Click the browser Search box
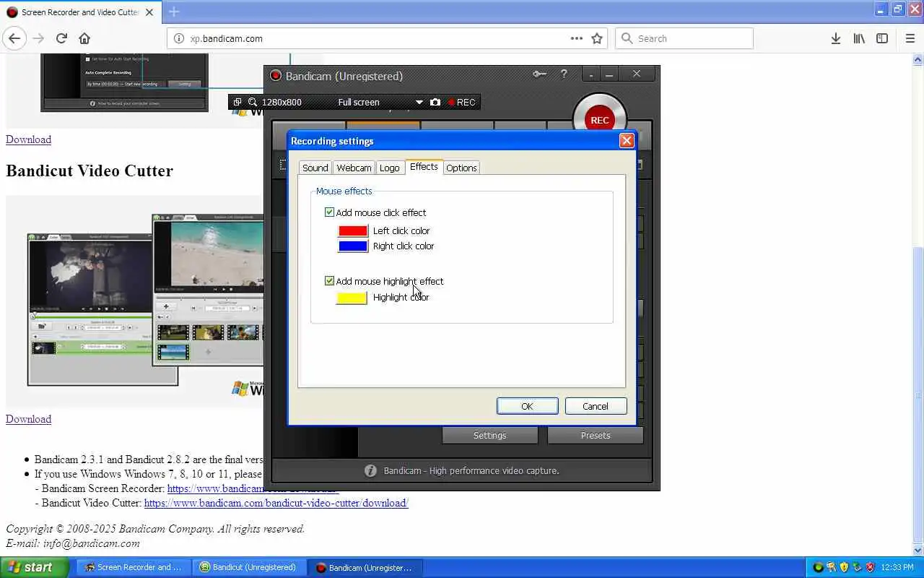This screenshot has height=578, width=924. [684, 38]
